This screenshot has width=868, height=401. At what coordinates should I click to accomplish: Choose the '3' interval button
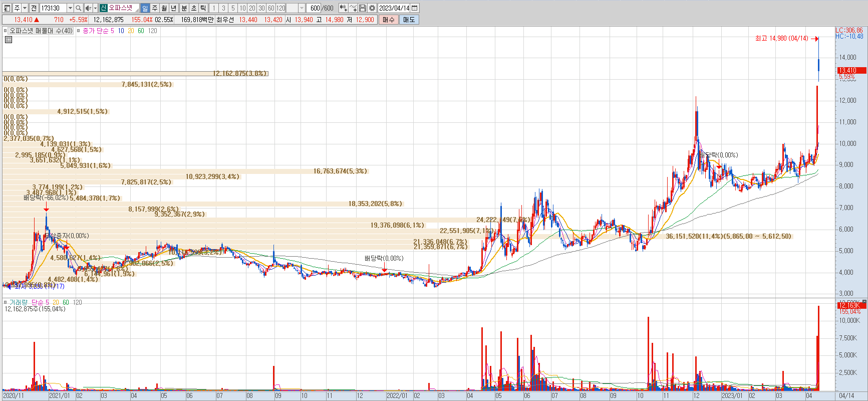pyautogui.click(x=223, y=8)
